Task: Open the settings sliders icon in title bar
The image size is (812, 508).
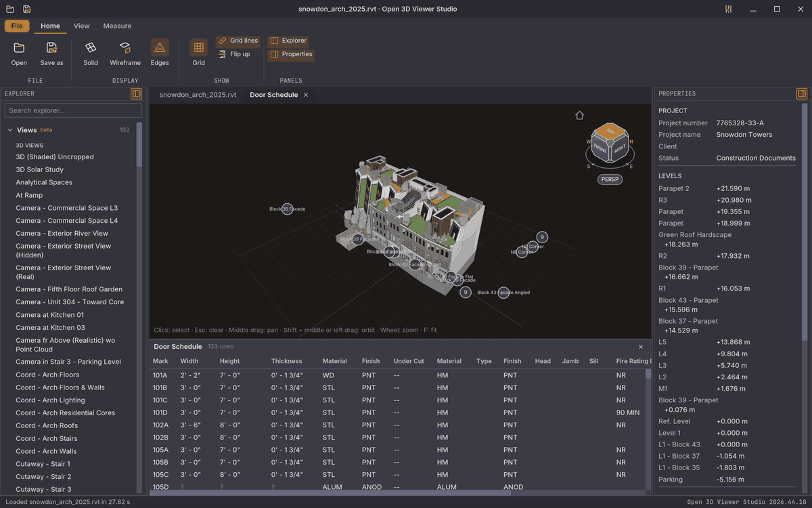Action: click(728, 9)
